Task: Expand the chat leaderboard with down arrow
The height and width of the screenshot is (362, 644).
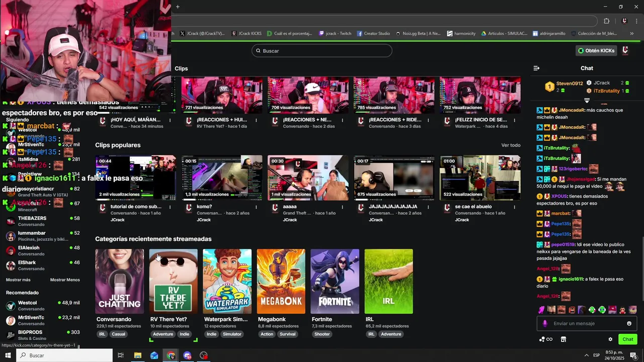Action: click(587, 101)
